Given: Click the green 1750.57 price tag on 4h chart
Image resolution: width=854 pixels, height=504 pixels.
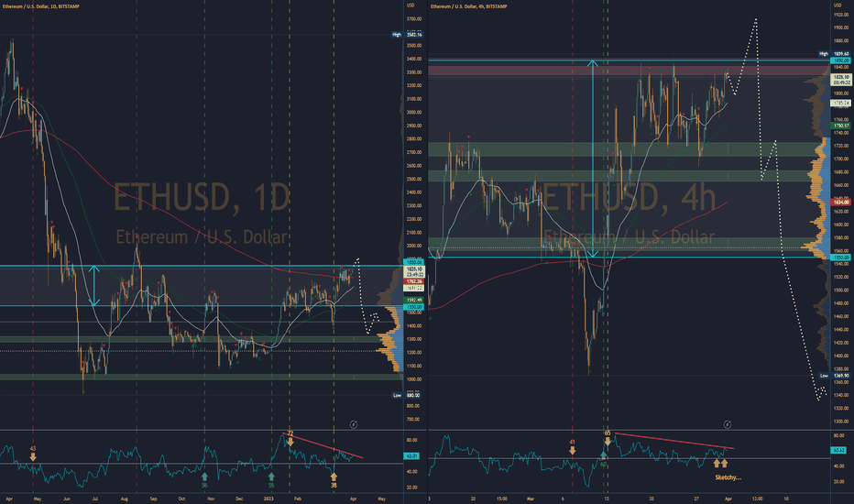Looking at the screenshot, I should [841, 126].
